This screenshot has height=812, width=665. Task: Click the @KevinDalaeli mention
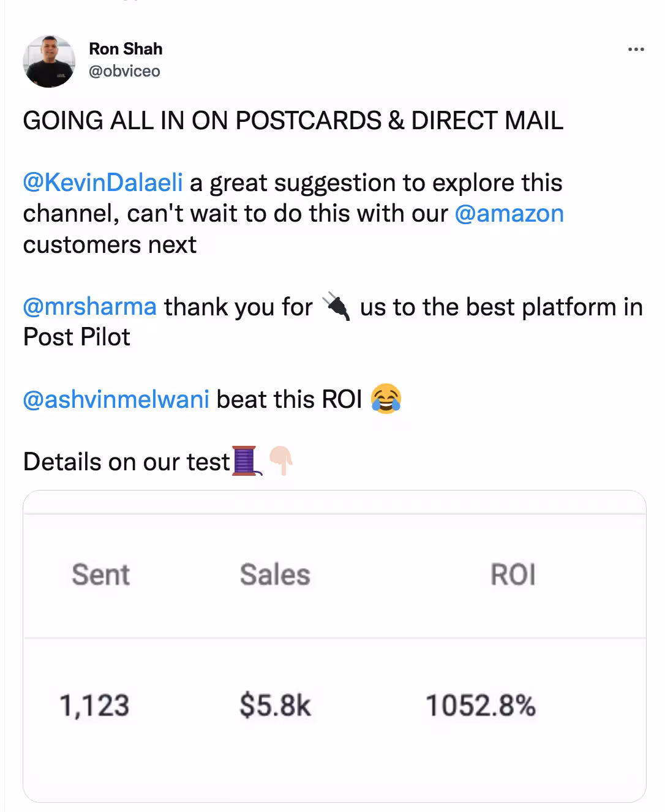[x=102, y=182]
